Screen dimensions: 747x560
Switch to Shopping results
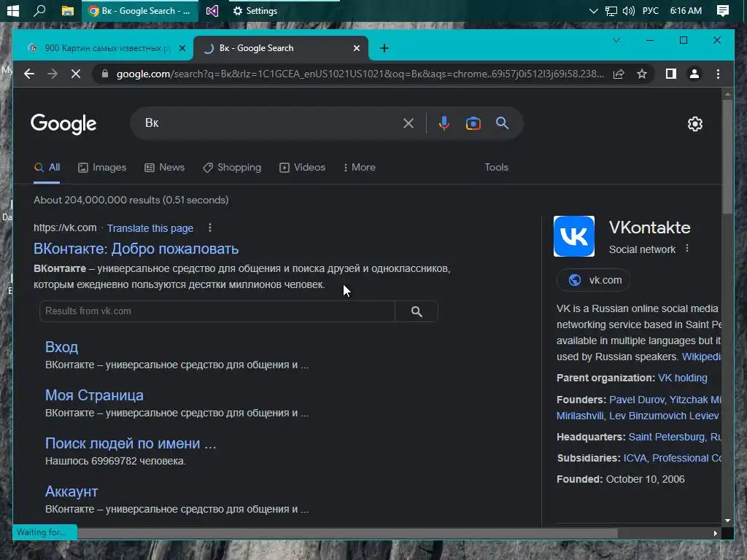(x=232, y=168)
